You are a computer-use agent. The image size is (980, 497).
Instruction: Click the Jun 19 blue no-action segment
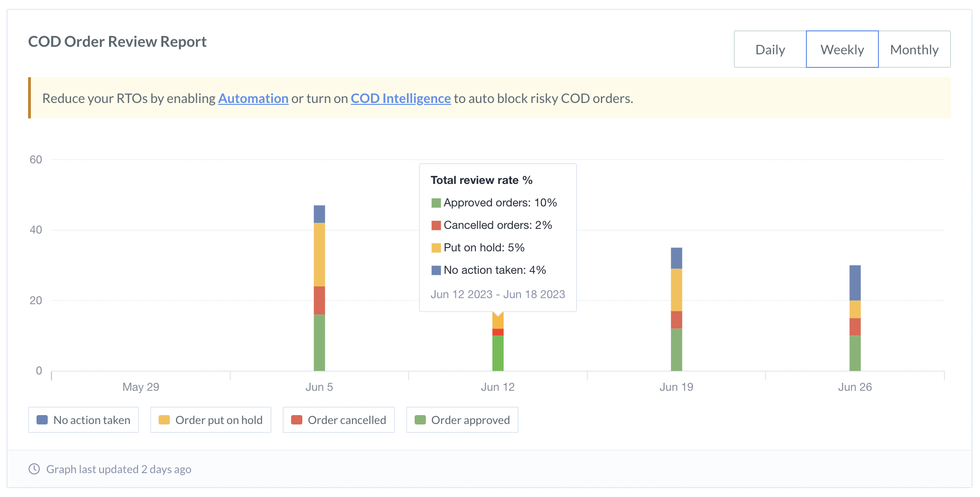point(676,258)
